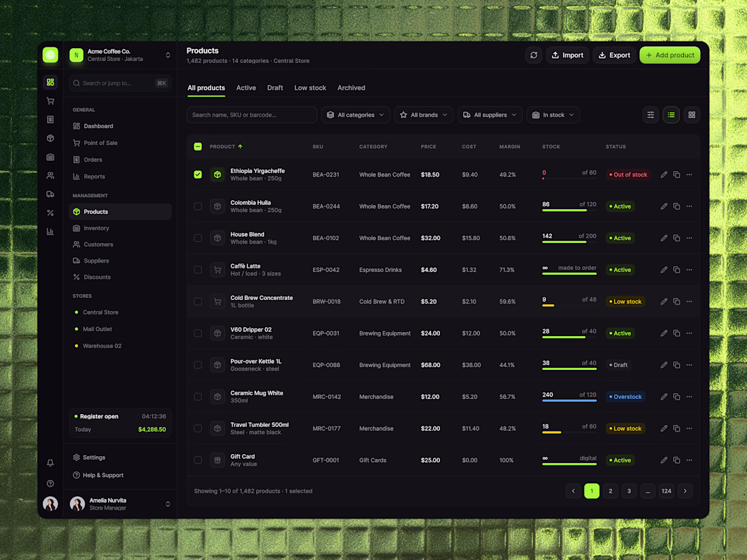The height and width of the screenshot is (560, 747).
Task: Check the Colombia Huila row checkbox
Action: [198, 206]
